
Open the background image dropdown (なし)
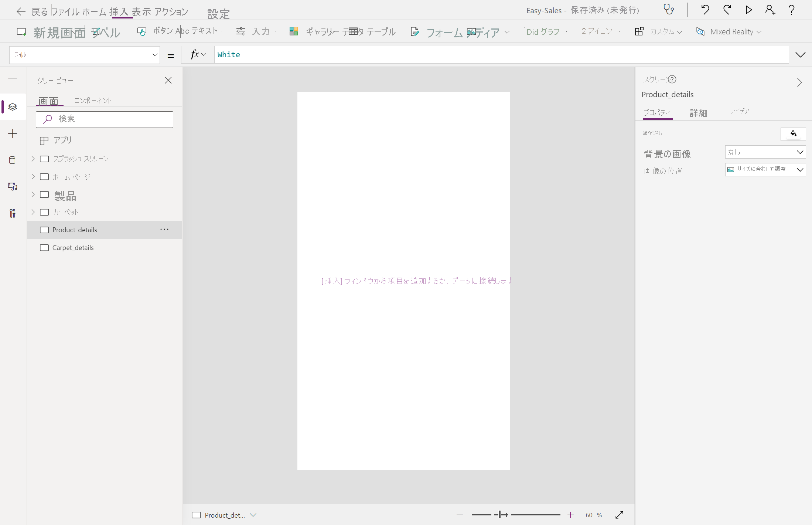click(765, 152)
